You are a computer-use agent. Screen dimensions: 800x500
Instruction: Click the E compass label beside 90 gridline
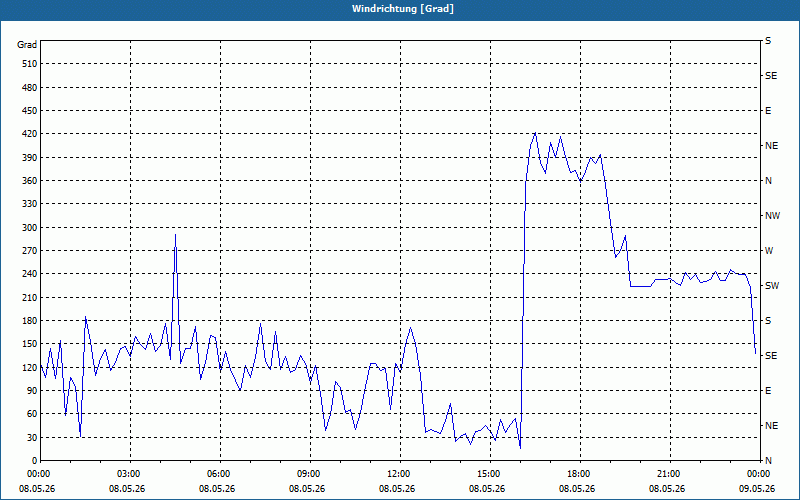(768, 391)
